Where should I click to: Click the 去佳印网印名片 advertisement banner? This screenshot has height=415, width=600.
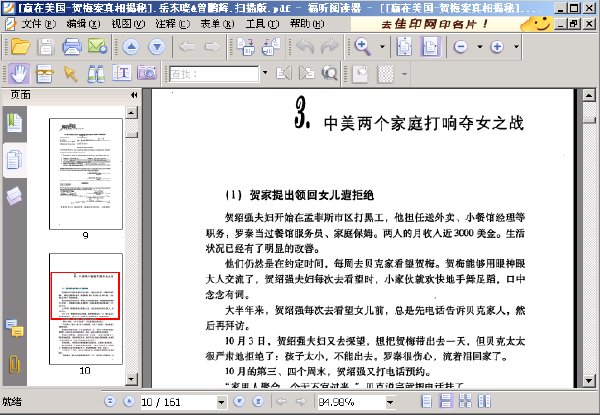coord(452,24)
